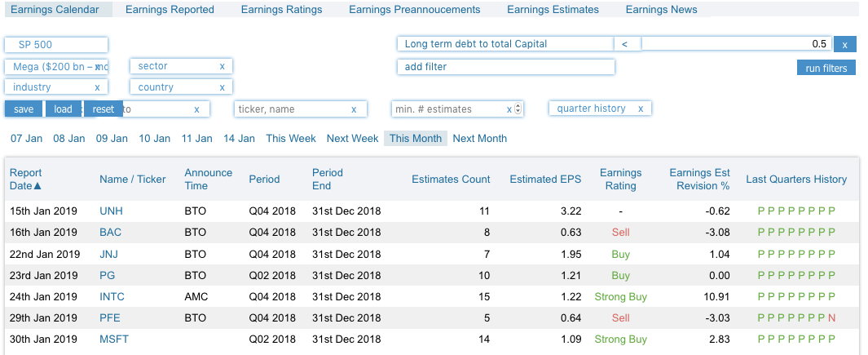Sort by Period End column
Viewport: 868px width, 355px height.
tap(327, 180)
